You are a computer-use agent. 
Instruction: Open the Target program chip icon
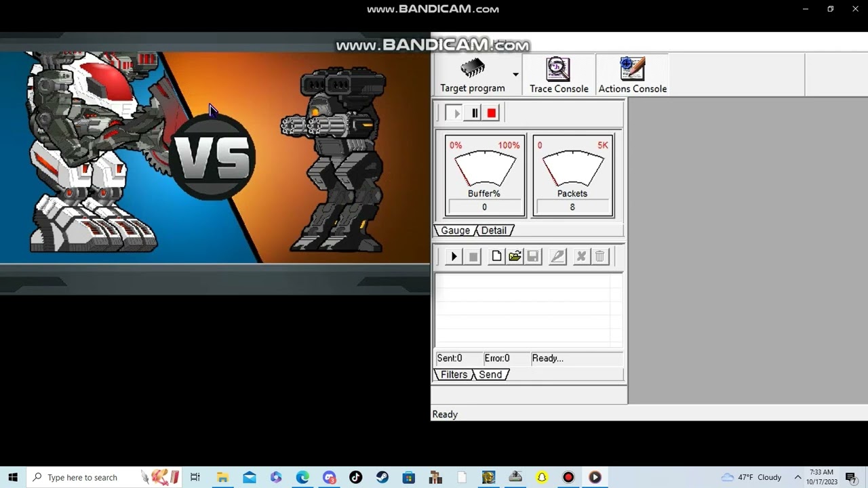click(473, 68)
